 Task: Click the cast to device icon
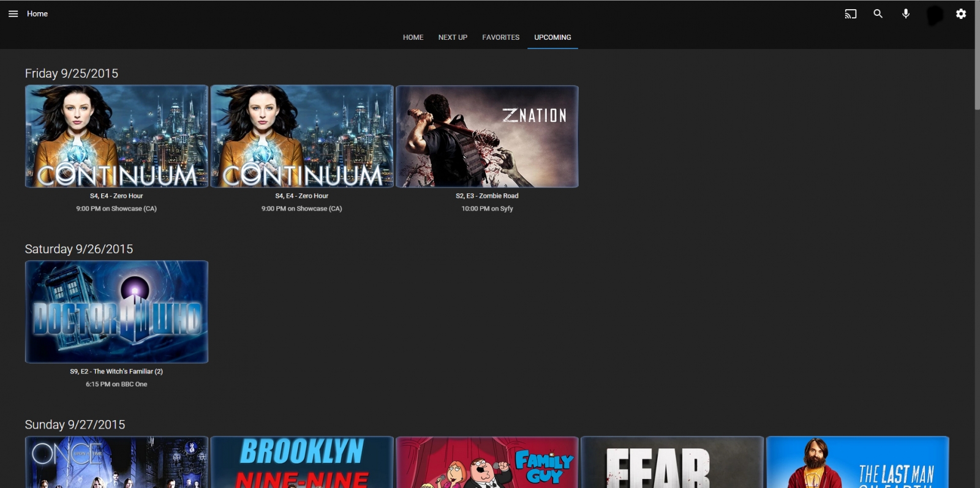850,13
